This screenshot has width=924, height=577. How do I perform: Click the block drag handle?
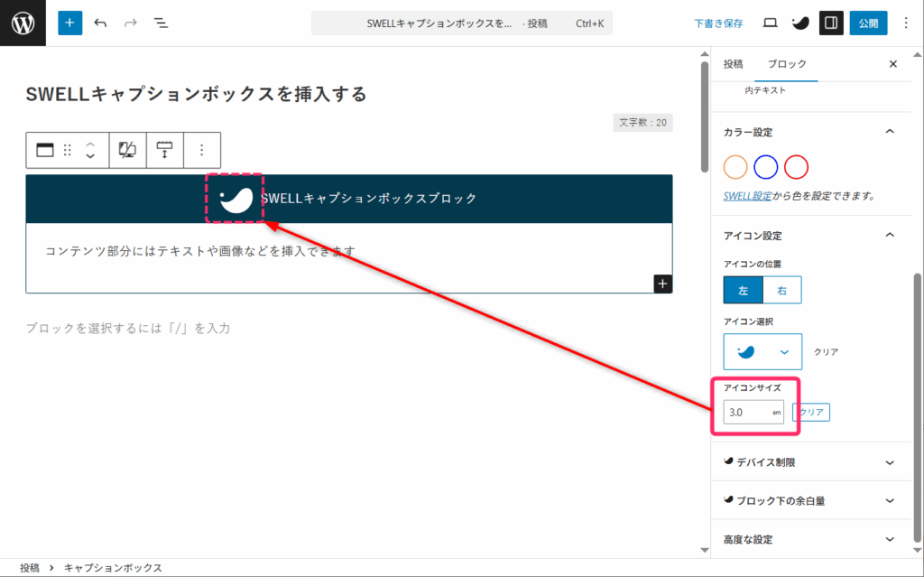click(67, 150)
